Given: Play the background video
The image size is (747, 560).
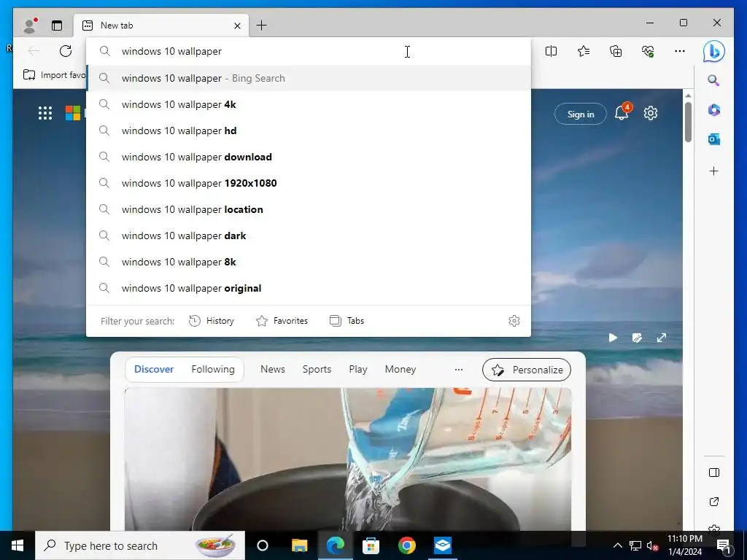Looking at the screenshot, I should pos(613,338).
